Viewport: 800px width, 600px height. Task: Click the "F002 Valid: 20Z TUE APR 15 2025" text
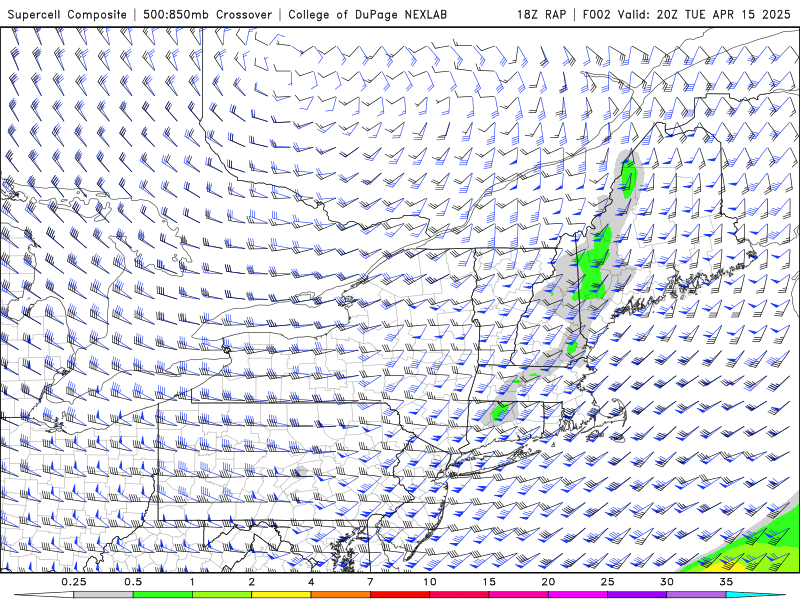point(686,14)
